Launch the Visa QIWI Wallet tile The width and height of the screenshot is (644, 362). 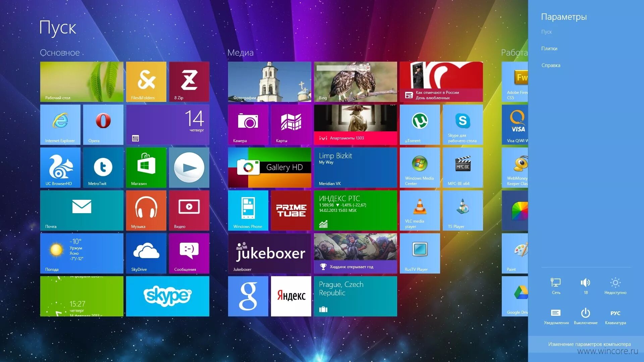click(515, 125)
